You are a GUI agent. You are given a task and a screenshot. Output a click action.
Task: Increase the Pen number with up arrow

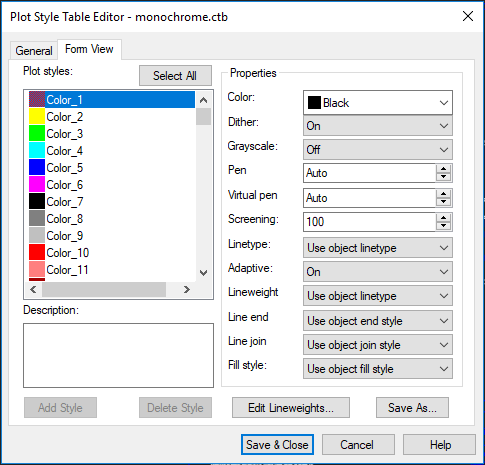[443, 169]
